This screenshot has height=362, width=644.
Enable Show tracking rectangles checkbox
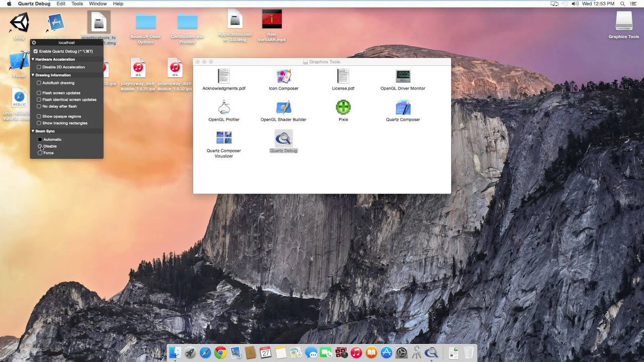click(39, 123)
